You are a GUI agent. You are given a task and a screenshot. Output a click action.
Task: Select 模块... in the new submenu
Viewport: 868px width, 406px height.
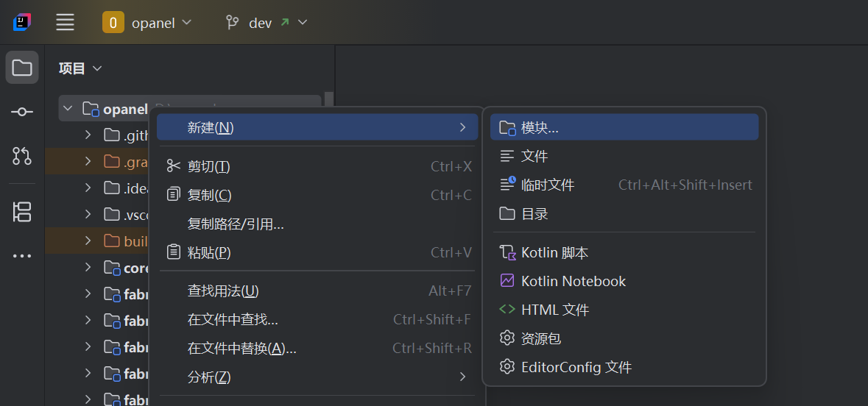(540, 127)
